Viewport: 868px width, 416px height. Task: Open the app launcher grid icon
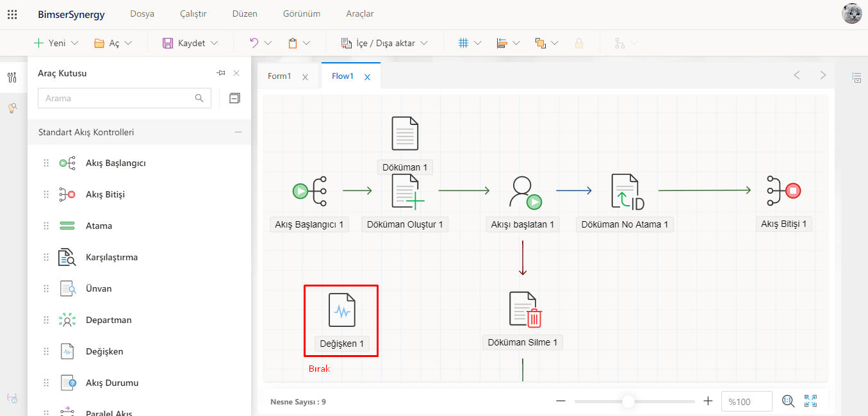[12, 14]
